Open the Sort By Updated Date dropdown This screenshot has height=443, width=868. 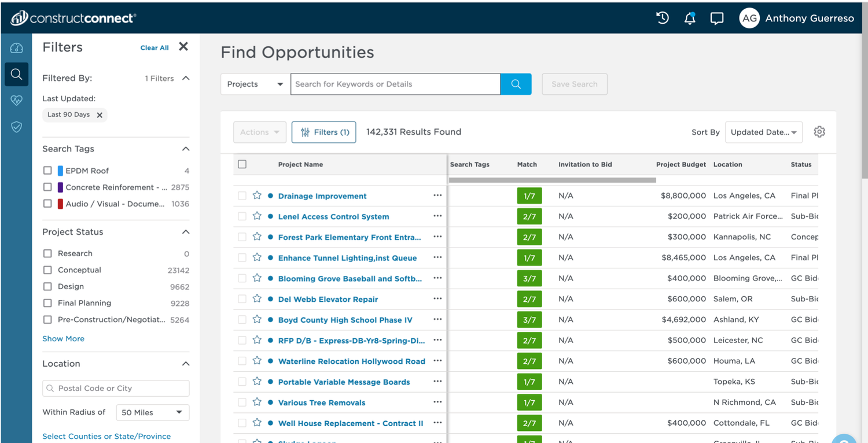(763, 132)
